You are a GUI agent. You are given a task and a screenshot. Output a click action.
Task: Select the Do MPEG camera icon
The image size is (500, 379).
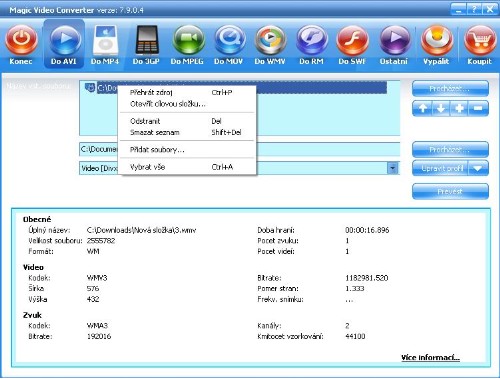click(188, 40)
